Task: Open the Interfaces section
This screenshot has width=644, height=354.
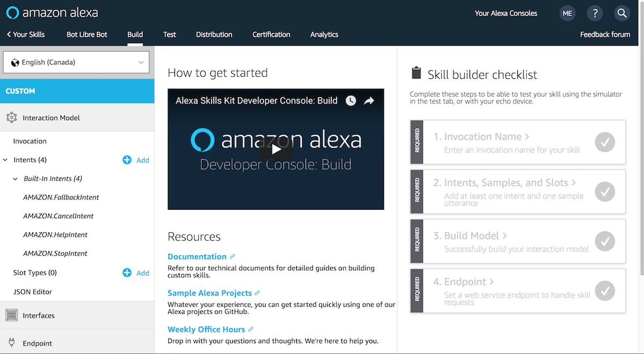Action: point(77,315)
